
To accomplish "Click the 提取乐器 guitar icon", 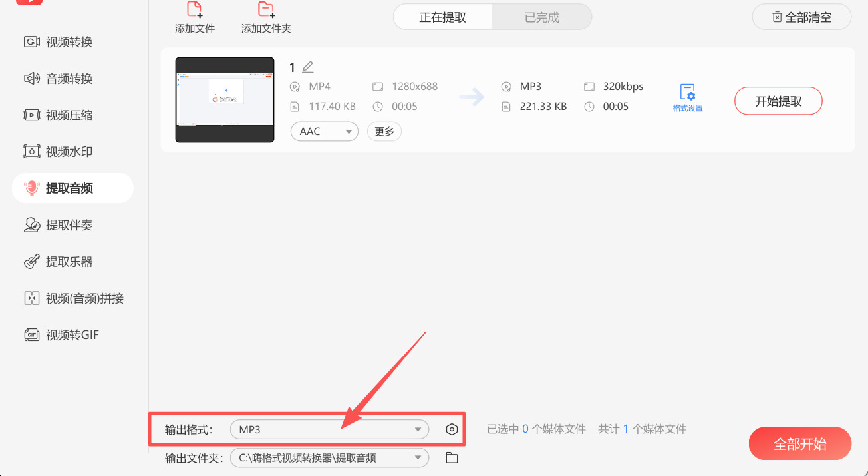I will pyautogui.click(x=32, y=262).
